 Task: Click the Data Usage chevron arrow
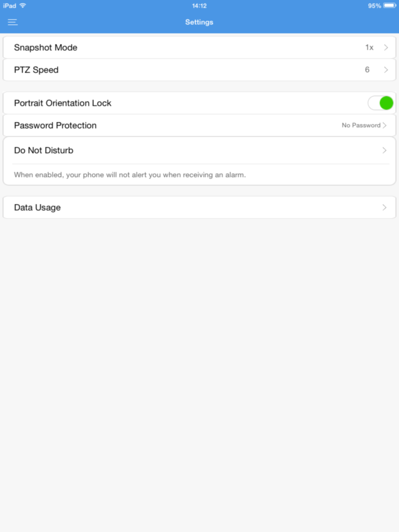pos(384,207)
